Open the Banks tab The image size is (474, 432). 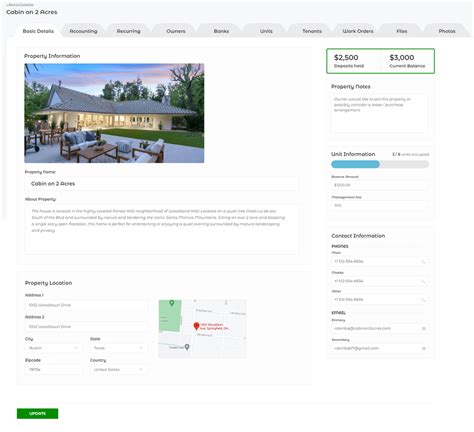pyautogui.click(x=221, y=31)
